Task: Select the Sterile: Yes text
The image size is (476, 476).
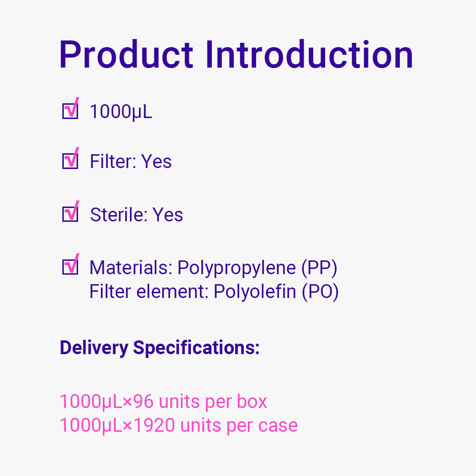Action: (x=136, y=215)
